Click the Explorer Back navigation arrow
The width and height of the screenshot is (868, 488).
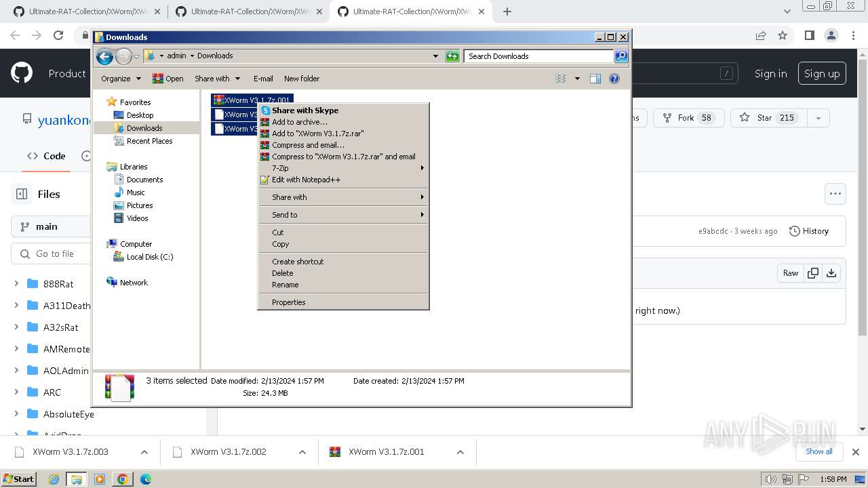point(104,56)
